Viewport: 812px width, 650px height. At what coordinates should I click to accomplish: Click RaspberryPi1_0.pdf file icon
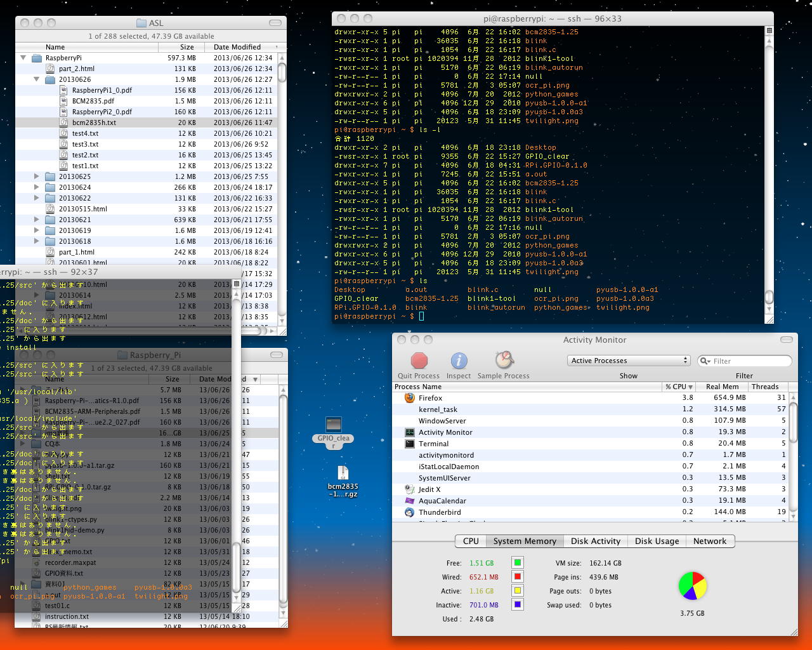[x=63, y=90]
